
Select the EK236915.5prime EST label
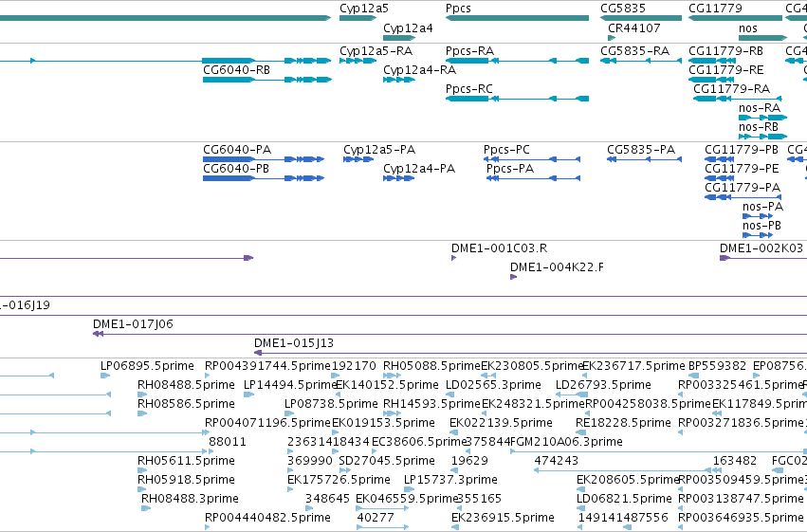tap(503, 518)
